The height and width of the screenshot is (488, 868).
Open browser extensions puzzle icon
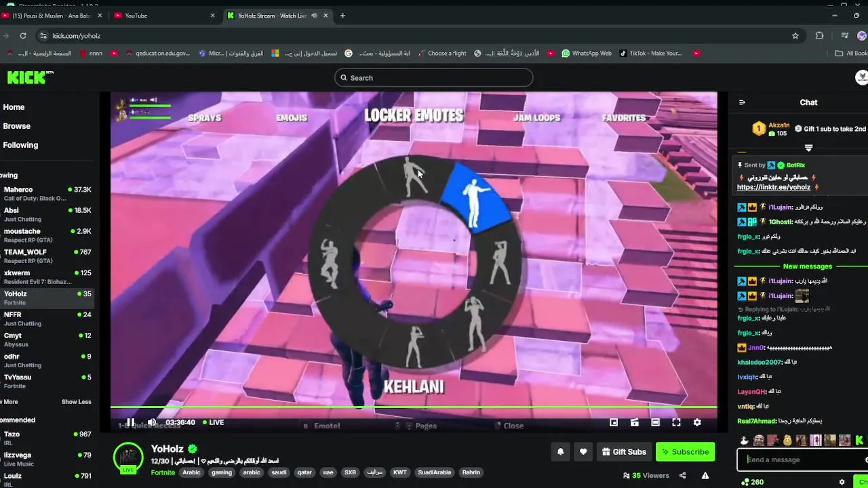pos(819,36)
